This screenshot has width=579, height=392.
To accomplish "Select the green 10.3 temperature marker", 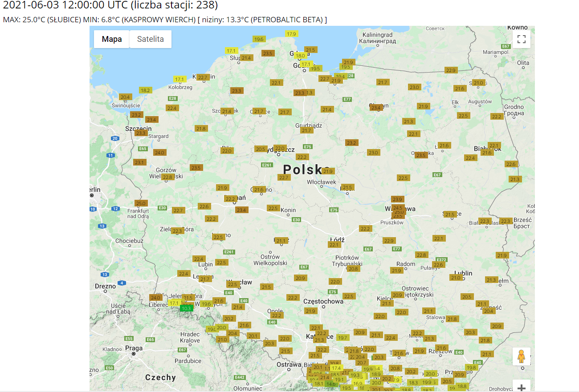I will click(x=186, y=308).
